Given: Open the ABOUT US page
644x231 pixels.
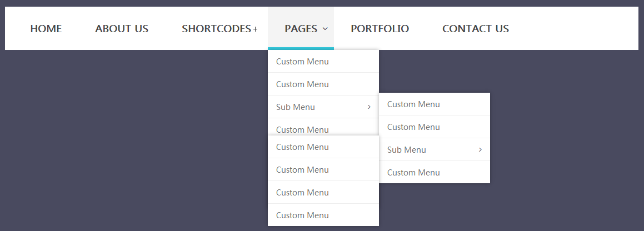Looking at the screenshot, I should point(122,29).
